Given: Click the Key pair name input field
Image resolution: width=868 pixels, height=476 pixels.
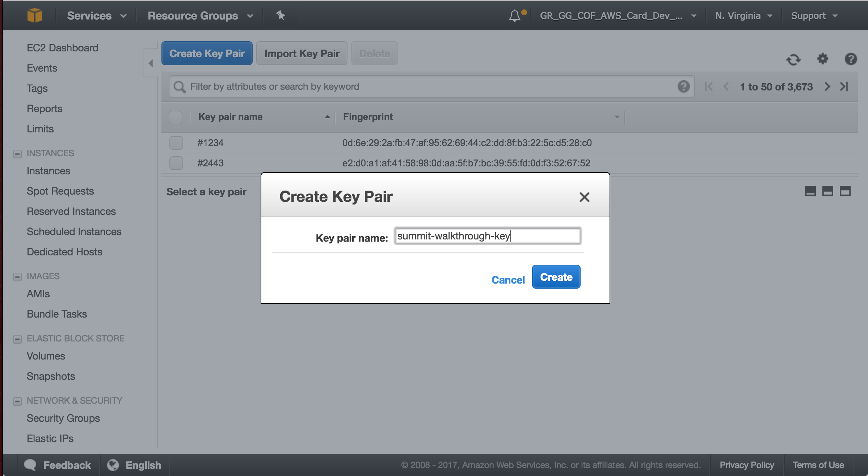Looking at the screenshot, I should coord(488,236).
